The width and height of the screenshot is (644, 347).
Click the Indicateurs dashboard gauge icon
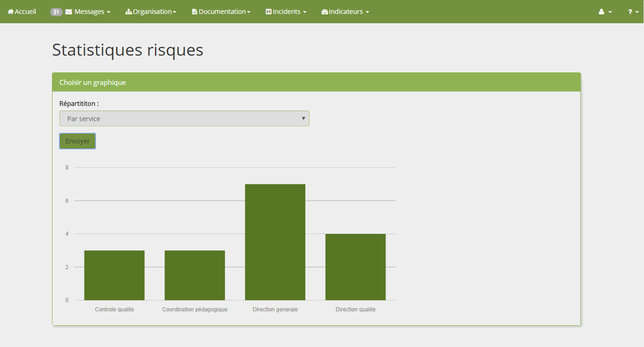[324, 11]
